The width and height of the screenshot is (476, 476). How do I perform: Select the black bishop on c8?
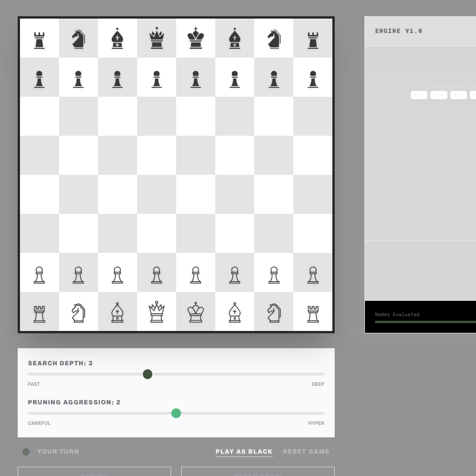(x=117, y=38)
